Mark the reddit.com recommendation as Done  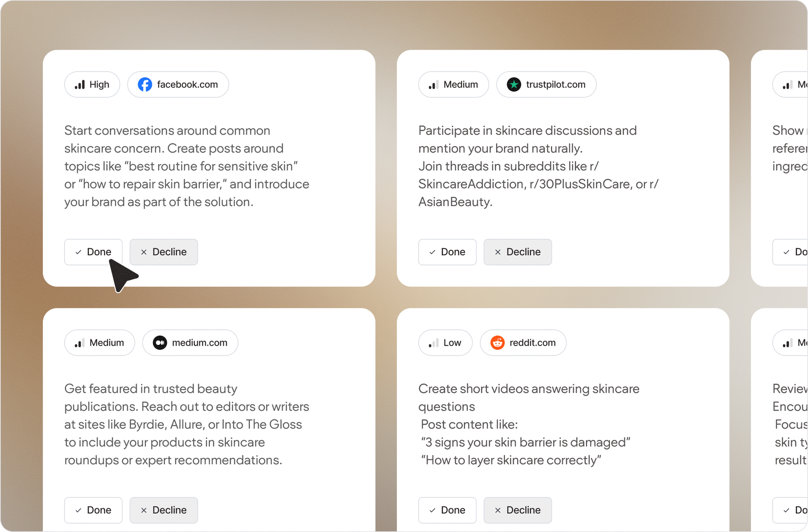tap(447, 510)
